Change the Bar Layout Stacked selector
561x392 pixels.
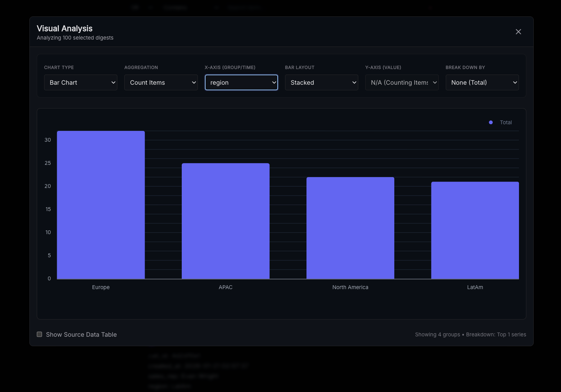pos(321,83)
